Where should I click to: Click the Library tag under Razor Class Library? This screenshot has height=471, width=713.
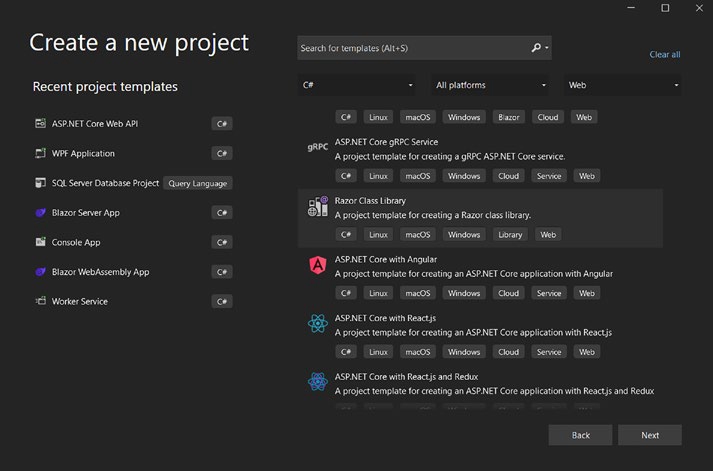pos(510,235)
